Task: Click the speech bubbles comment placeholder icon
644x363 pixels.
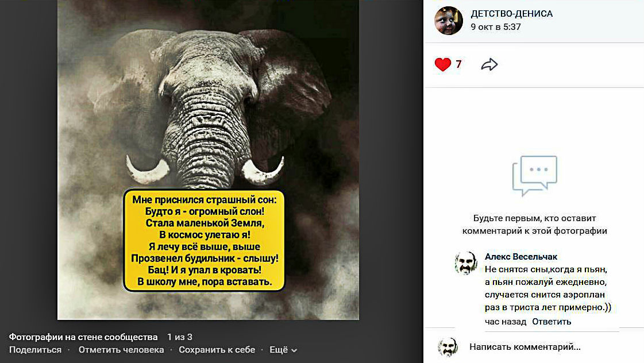Action: (534, 175)
